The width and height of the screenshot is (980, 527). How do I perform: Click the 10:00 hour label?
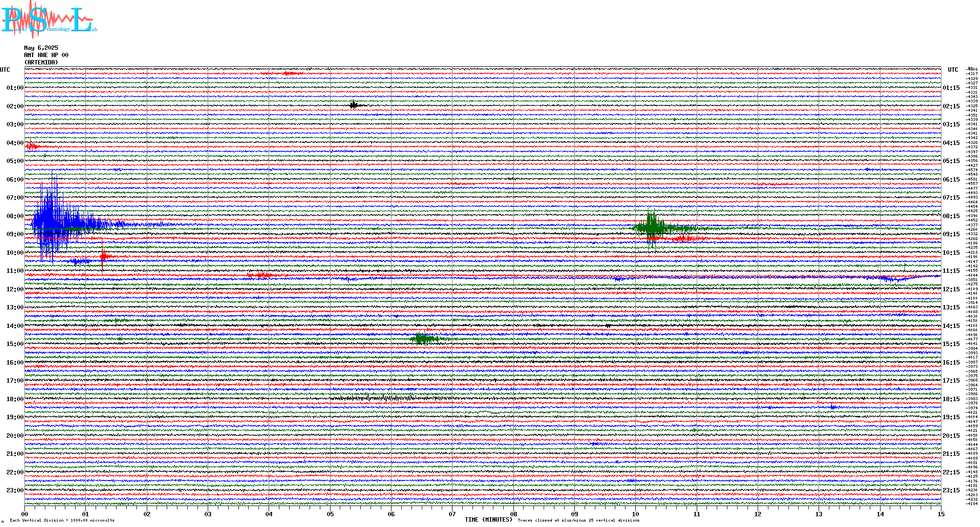[15, 253]
